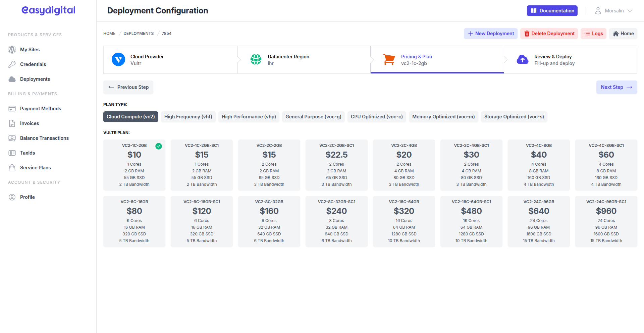View Payment Methods
This screenshot has height=333, width=644.
pos(40,108)
